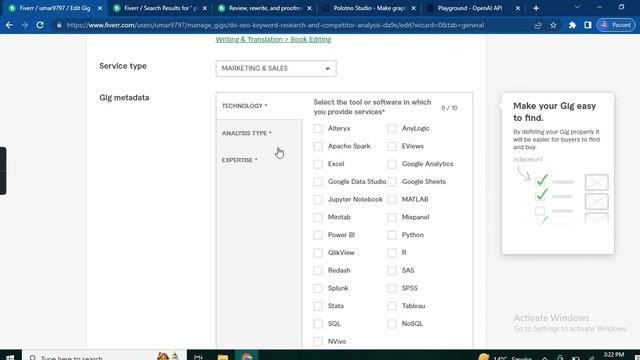This screenshot has width=640, height=360.
Task: Click the address bar URL
Action: (275, 25)
